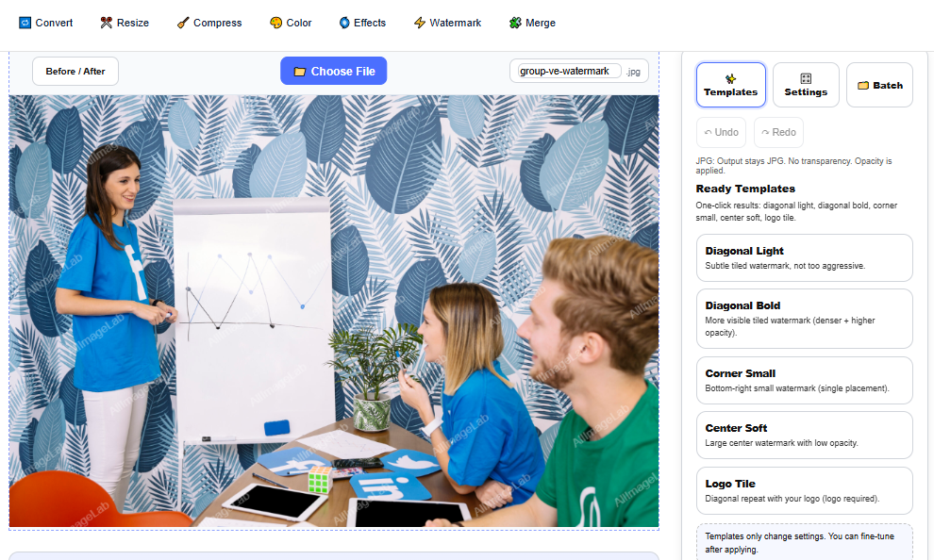Click the Resize scissors icon
The image size is (934, 560).
(106, 23)
